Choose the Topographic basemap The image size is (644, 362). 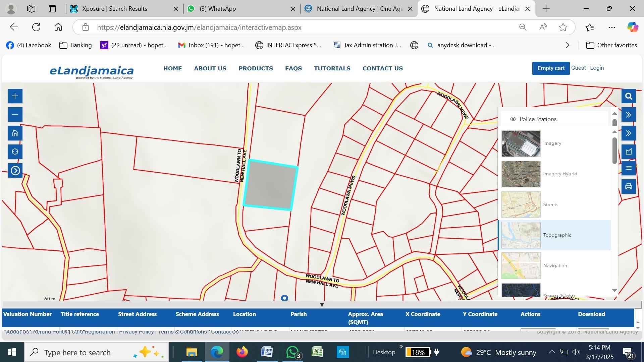click(x=521, y=235)
